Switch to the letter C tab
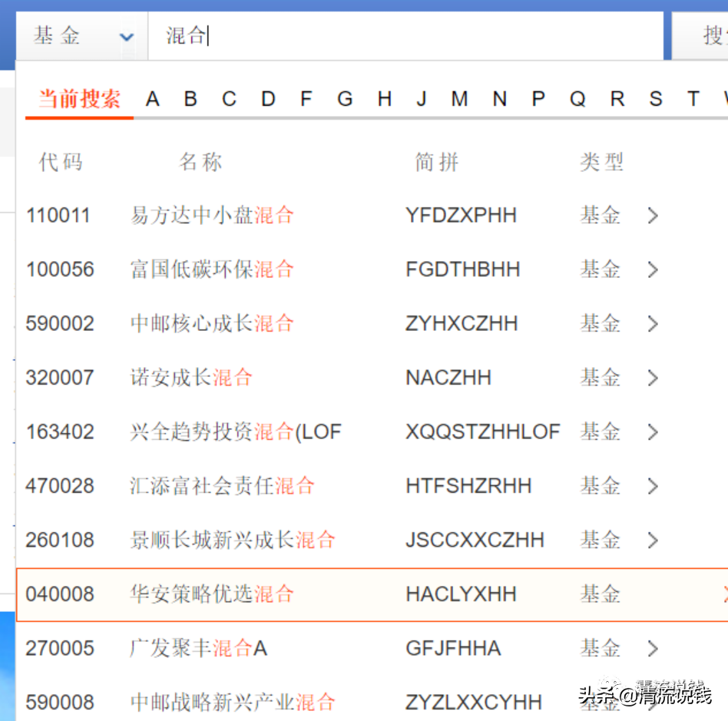The width and height of the screenshot is (728, 721). tap(229, 99)
